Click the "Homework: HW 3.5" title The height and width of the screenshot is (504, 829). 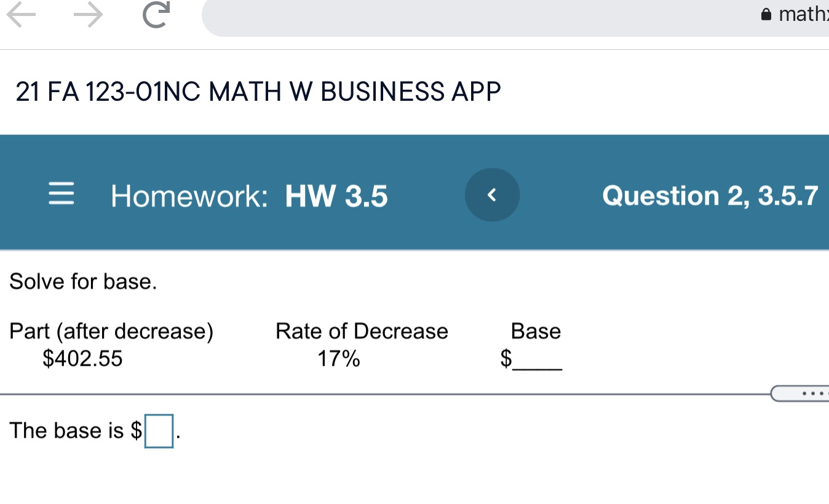(x=248, y=195)
